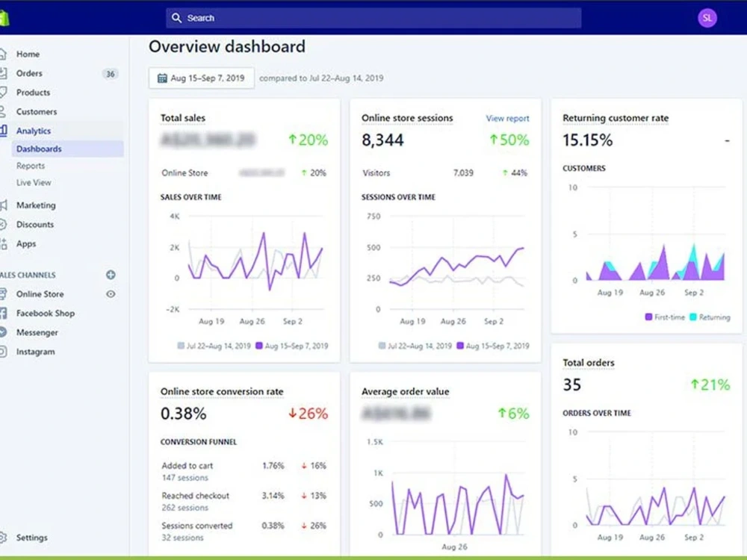The width and height of the screenshot is (747, 560).
Task: Click the Instagram channel icon
Action: click(3, 352)
